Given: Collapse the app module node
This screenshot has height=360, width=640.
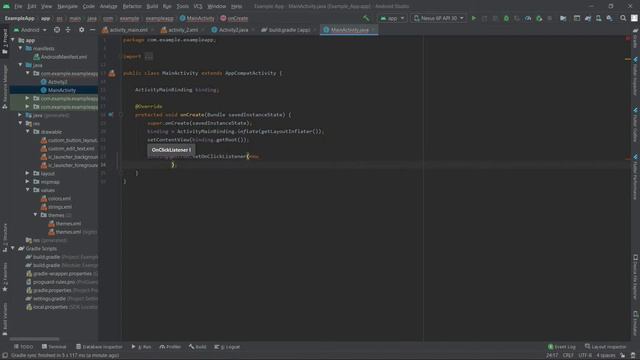Looking at the screenshot, I should pos(13,40).
